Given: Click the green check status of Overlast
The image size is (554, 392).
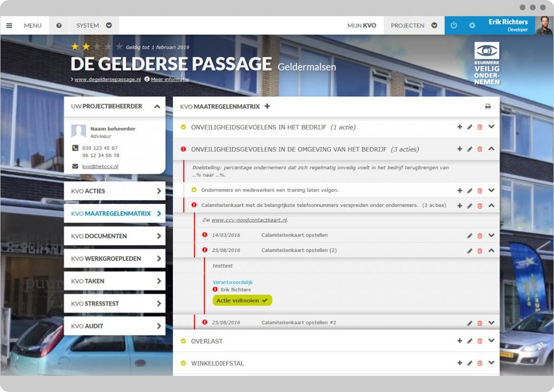Looking at the screenshot, I should coord(183,341).
